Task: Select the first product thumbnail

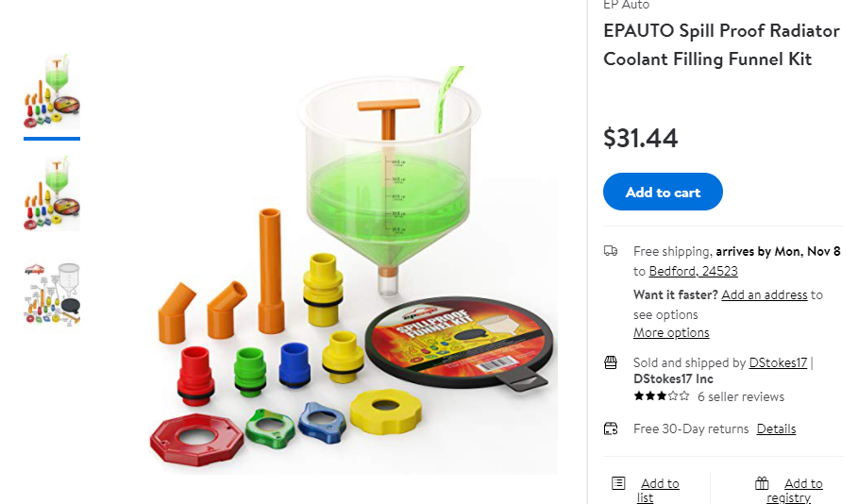Action: pos(52,92)
